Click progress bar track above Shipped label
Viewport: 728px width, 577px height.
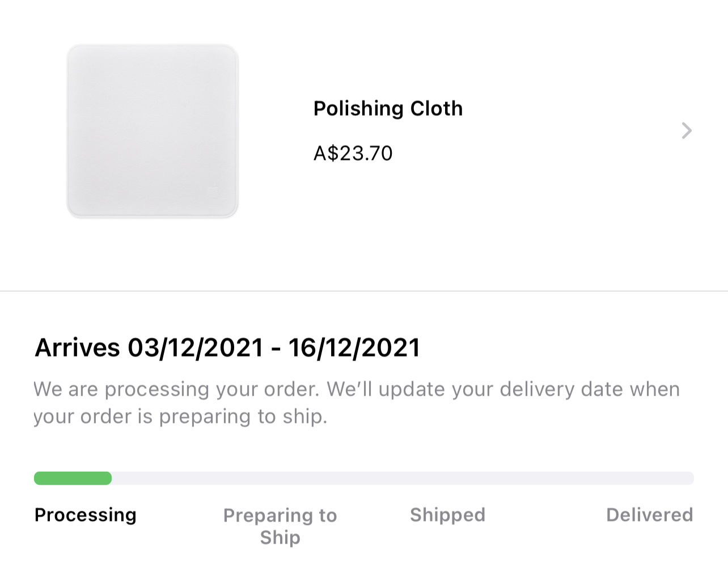(x=447, y=478)
